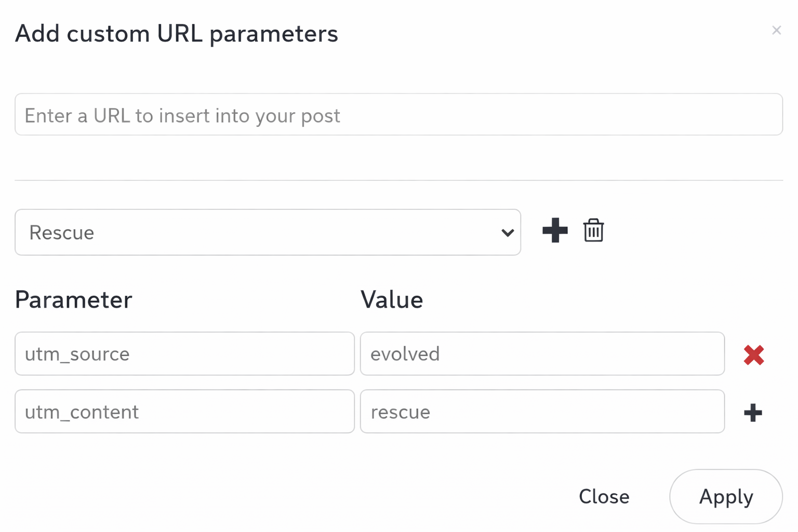Click the Value column heading
Screen dimensions: 798x532
coord(392,300)
